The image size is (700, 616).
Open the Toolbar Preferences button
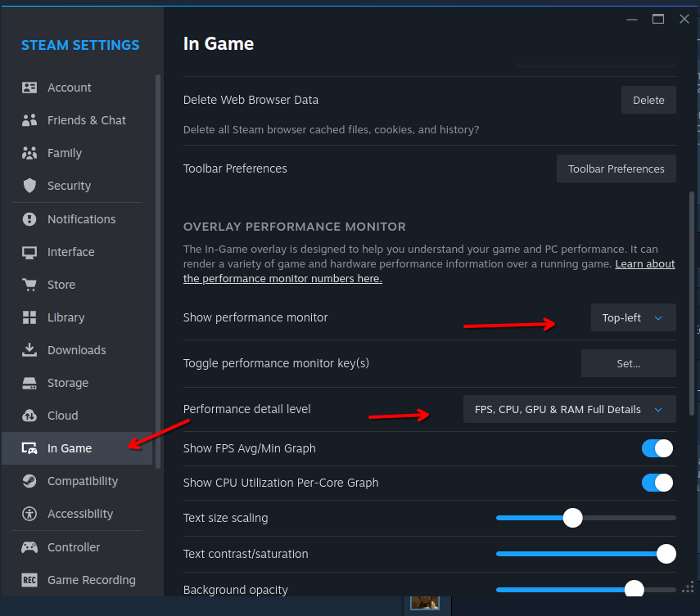pyautogui.click(x=616, y=169)
